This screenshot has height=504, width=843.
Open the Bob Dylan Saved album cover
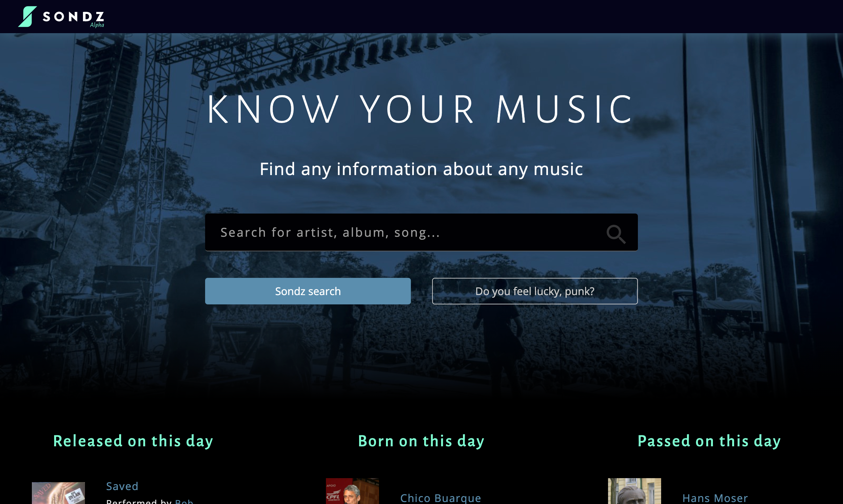click(58, 493)
